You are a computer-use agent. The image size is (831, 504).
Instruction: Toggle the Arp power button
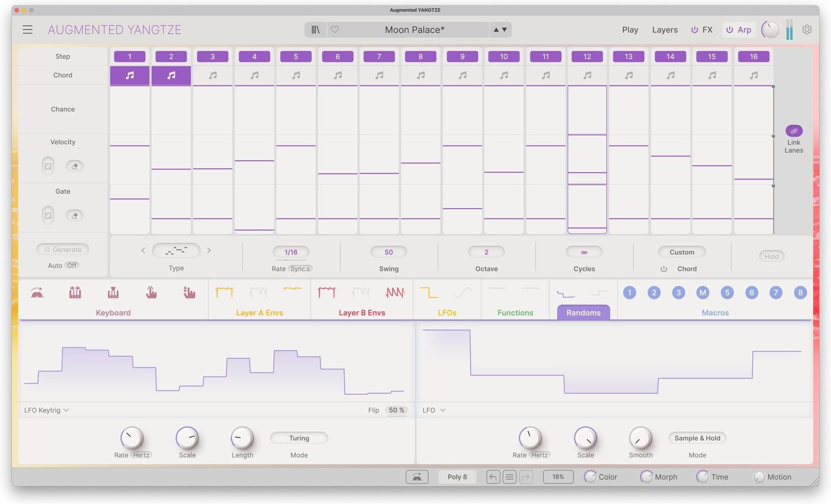click(730, 30)
